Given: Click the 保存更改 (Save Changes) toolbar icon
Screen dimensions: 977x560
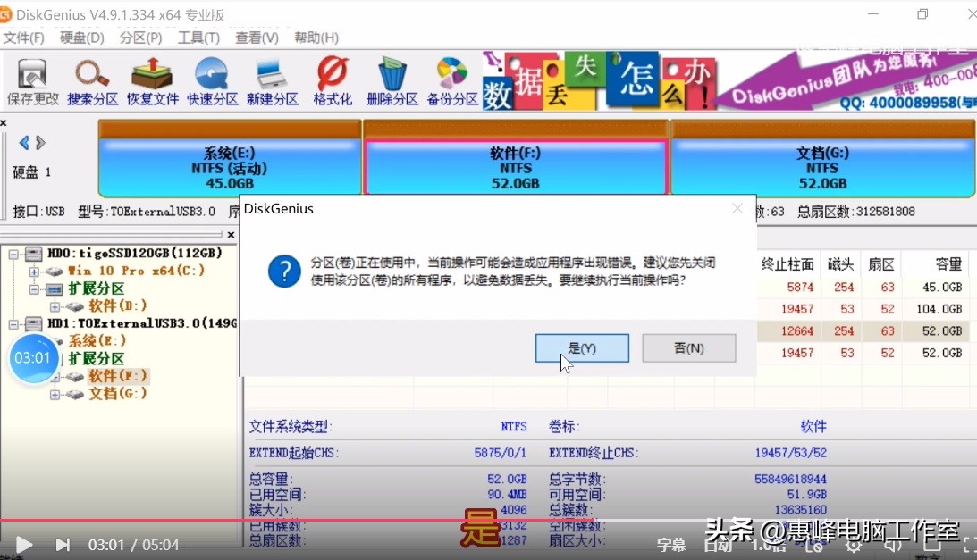Looking at the screenshot, I should pos(32,80).
